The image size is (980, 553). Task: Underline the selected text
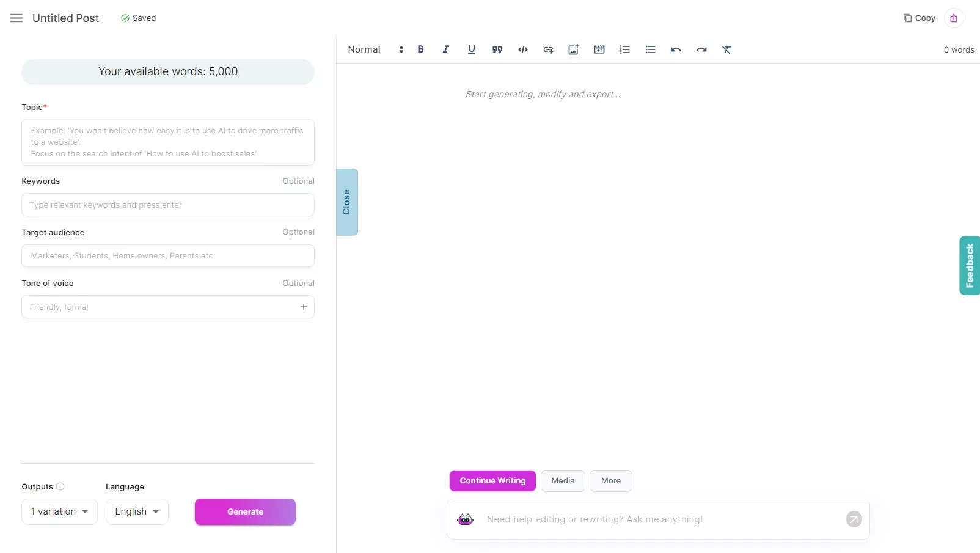click(471, 49)
